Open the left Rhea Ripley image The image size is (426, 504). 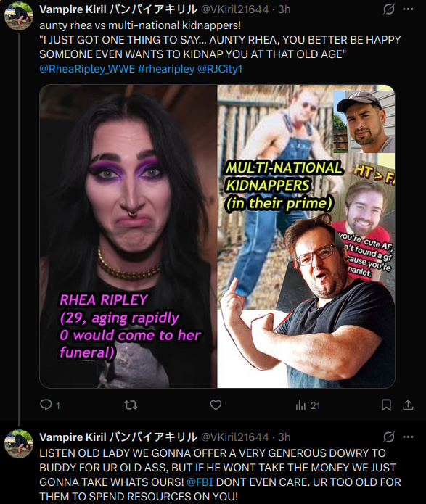click(x=128, y=236)
